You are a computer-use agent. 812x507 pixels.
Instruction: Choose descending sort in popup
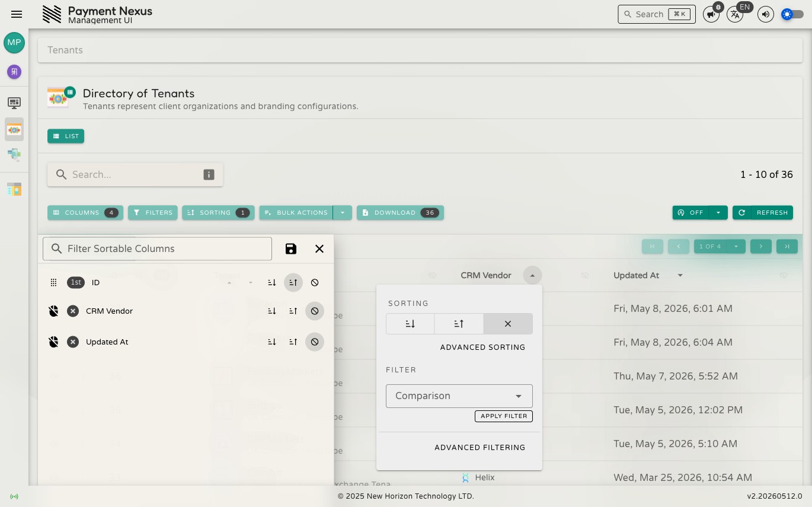(x=410, y=324)
